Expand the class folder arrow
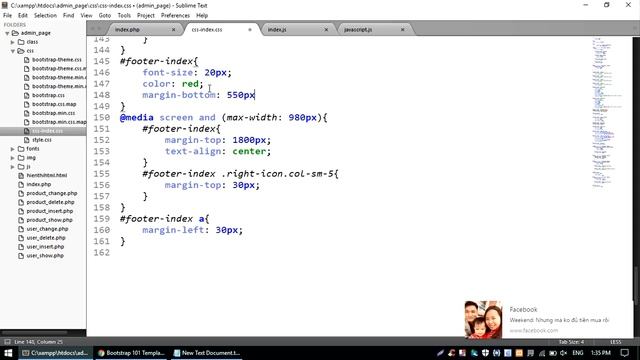Image resolution: width=640 pixels, height=360 pixels. click(13, 42)
